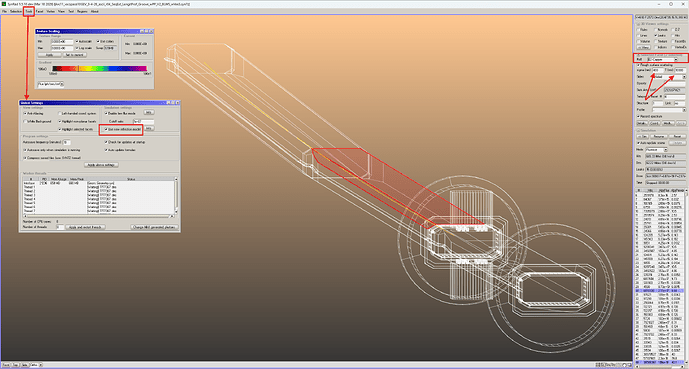Open the Regions menu
Screen dimensions: 689x369
tap(82, 11)
